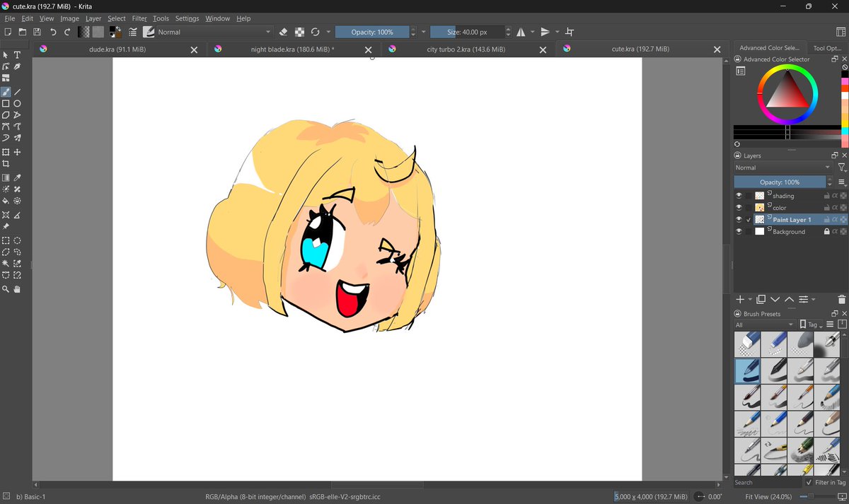
Task: Open layer properties button in Layers
Action: pos(804,300)
